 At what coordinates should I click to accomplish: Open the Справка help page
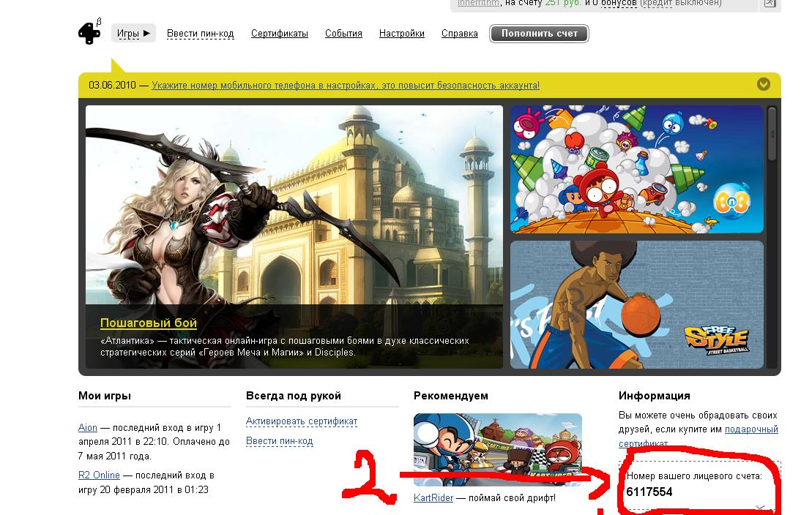point(460,33)
